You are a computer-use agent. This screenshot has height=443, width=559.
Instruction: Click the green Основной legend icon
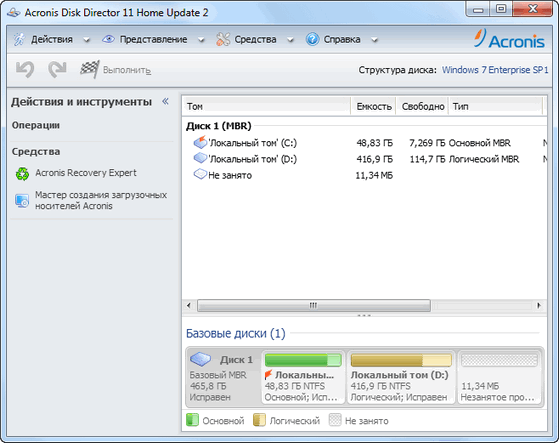click(x=193, y=420)
